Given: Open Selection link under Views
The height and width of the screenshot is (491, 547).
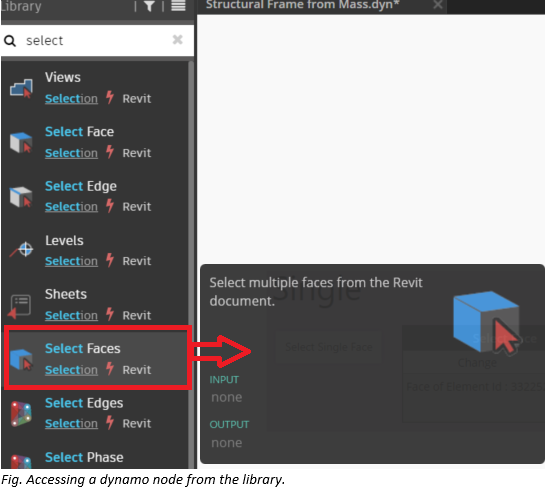Looking at the screenshot, I should 71,99.
